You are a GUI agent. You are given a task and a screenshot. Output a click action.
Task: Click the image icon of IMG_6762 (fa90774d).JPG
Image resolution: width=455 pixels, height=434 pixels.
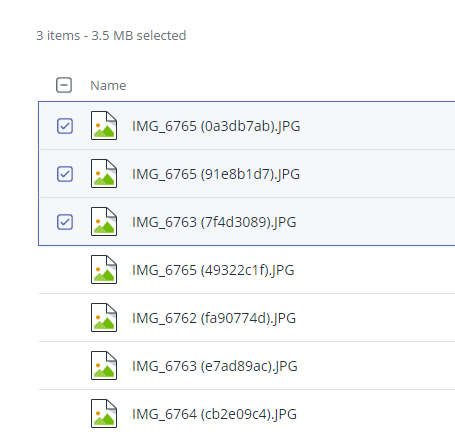pyautogui.click(x=104, y=318)
